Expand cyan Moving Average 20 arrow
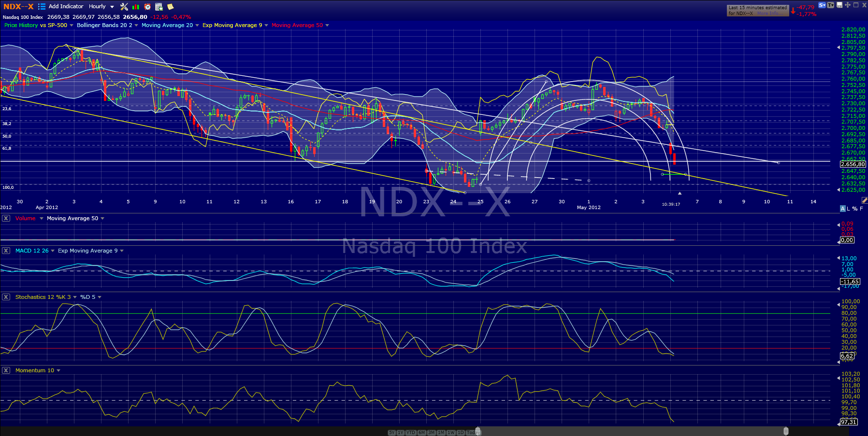The height and width of the screenshot is (436, 868). [197, 25]
